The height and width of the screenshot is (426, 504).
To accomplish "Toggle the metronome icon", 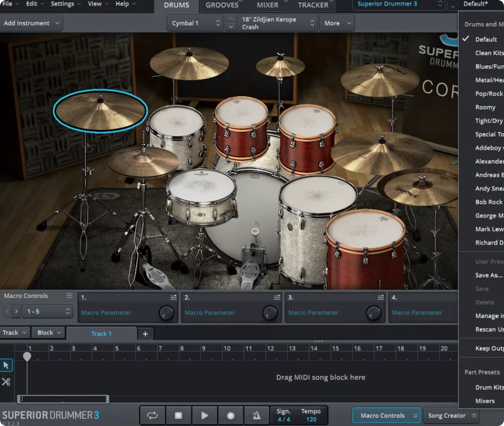I will coord(256,415).
